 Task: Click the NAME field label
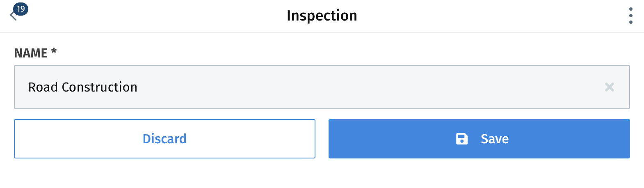click(31, 53)
